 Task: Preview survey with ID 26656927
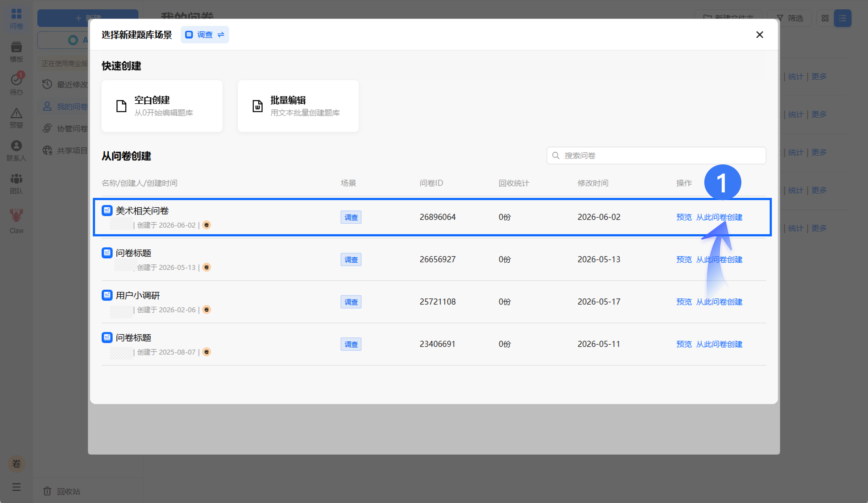(684, 259)
